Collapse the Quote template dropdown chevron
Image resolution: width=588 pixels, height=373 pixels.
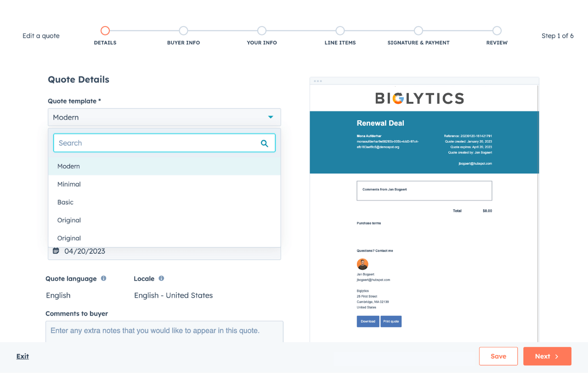point(271,117)
